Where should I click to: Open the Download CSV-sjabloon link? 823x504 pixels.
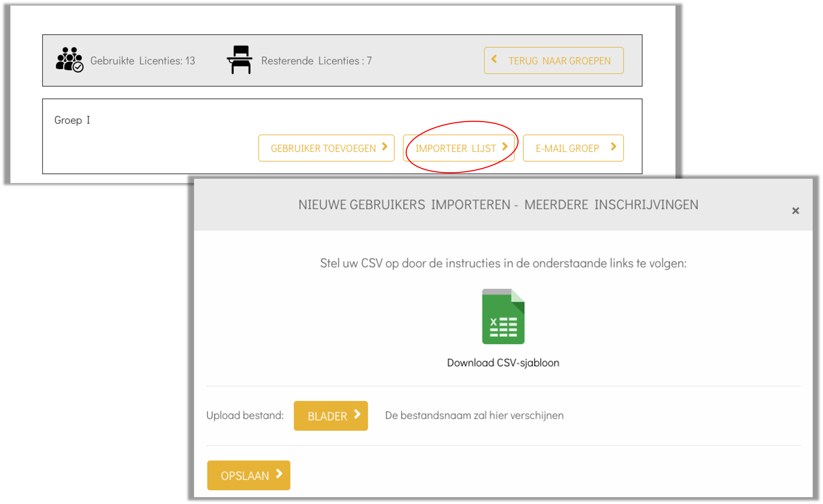click(x=503, y=362)
